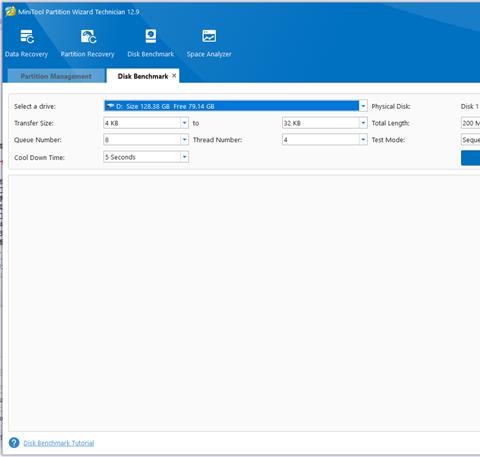
Task: Open the Data Recovery tool icon
Action: tap(27, 37)
